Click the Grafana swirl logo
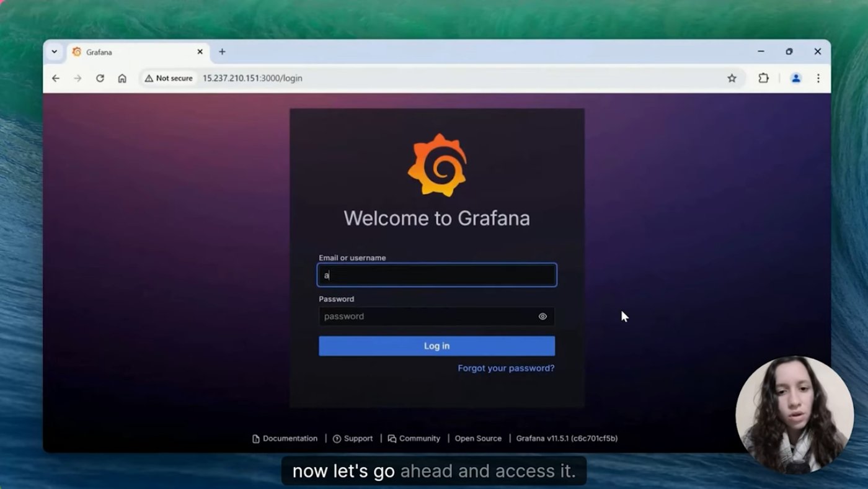868x489 pixels. (437, 165)
